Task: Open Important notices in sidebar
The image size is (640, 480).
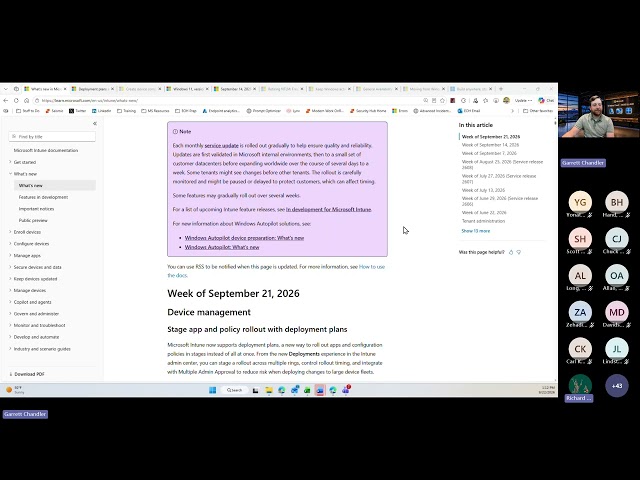Action: click(x=36, y=209)
